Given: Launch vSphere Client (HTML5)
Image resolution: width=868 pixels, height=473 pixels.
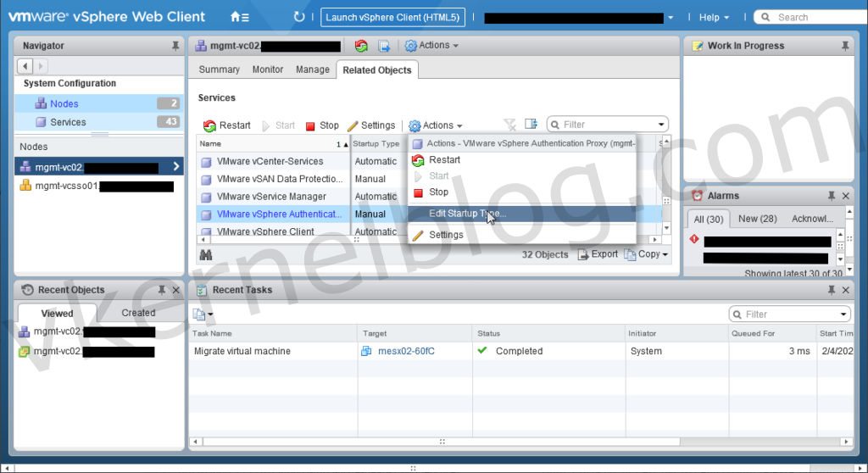Looking at the screenshot, I should (392, 17).
